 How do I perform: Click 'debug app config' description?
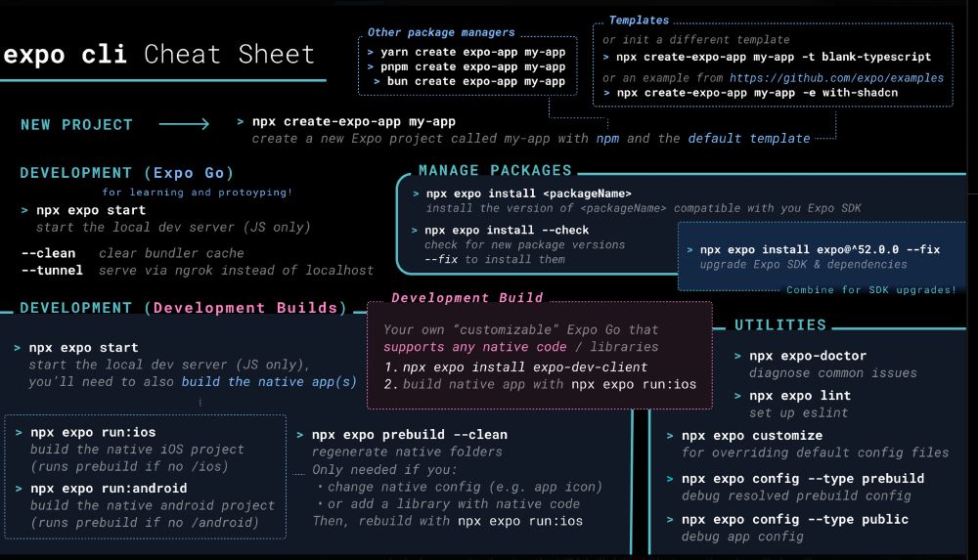pos(742,537)
